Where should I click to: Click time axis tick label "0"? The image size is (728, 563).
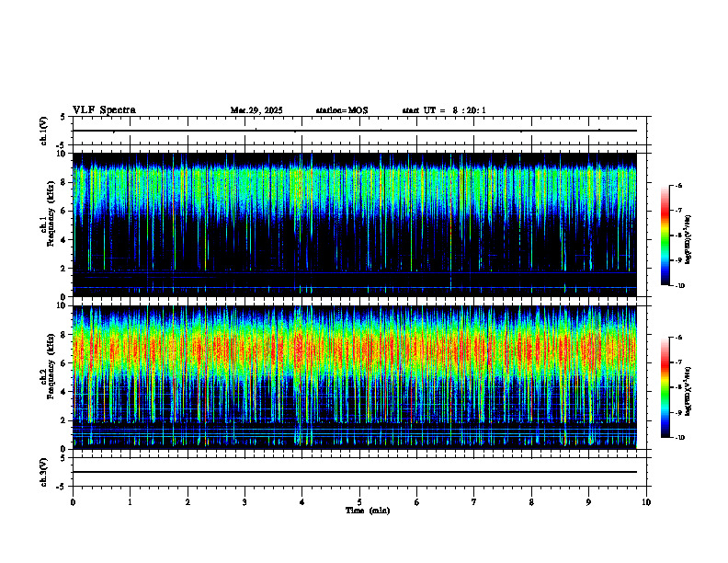pos(73,502)
